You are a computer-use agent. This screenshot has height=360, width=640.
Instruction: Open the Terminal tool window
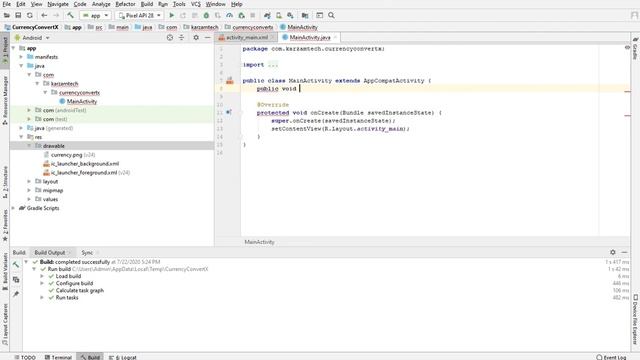click(58, 357)
